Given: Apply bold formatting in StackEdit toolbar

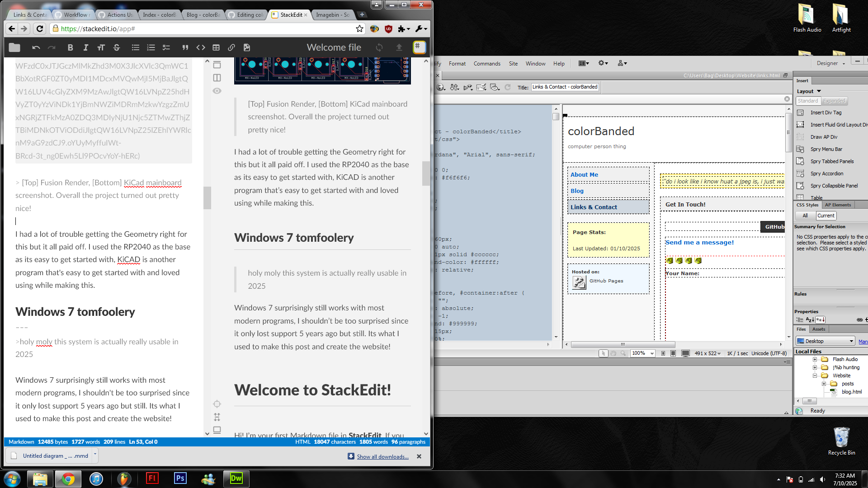Looking at the screenshot, I should 70,47.
